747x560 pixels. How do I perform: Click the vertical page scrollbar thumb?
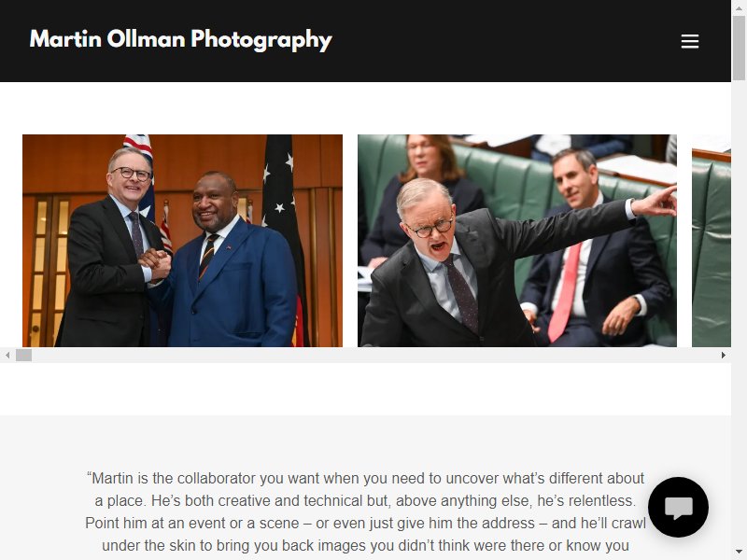point(739,48)
